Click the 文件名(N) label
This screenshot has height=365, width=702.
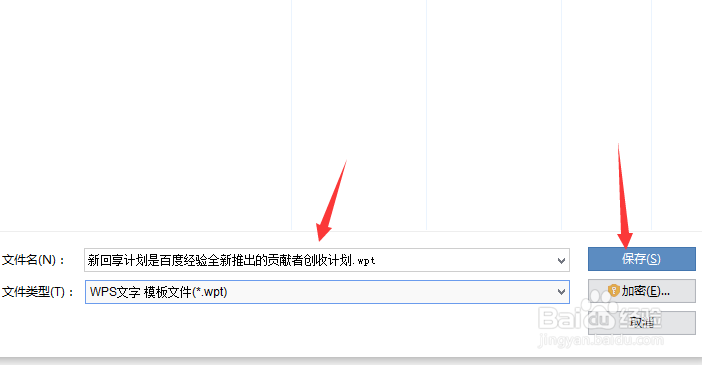(x=34, y=260)
